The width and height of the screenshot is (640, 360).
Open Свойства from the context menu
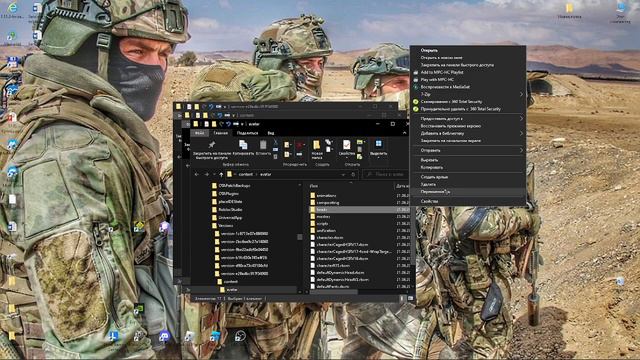tap(429, 201)
